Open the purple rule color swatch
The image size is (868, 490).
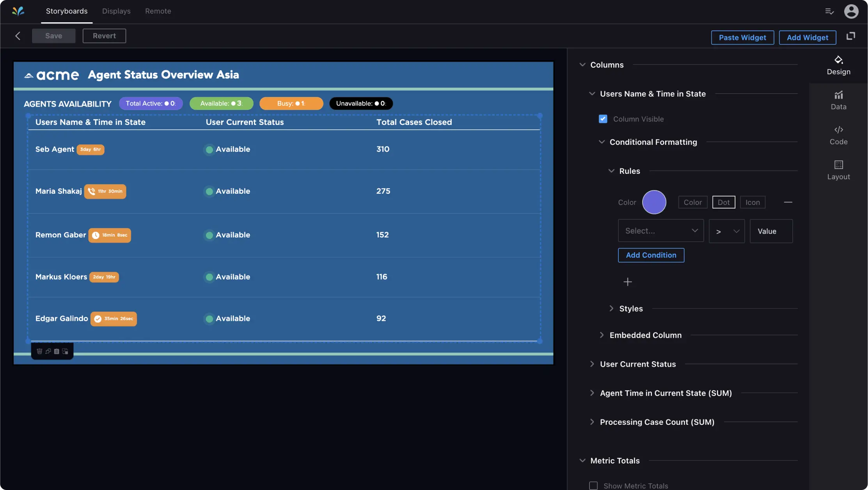[654, 202]
